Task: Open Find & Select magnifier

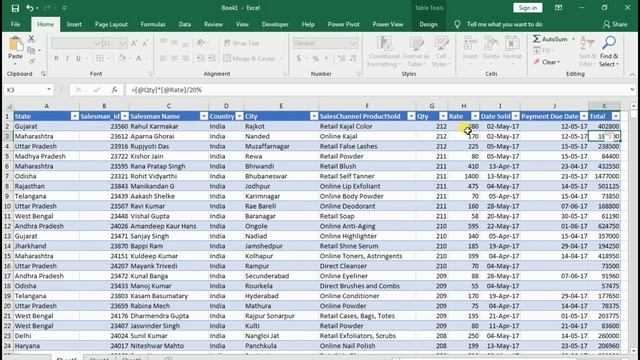Action: 609,51
